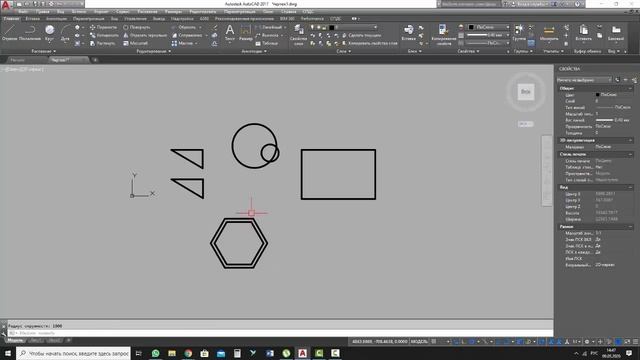
Task: Click the Leader (Выноска) tool
Action: 267,35
